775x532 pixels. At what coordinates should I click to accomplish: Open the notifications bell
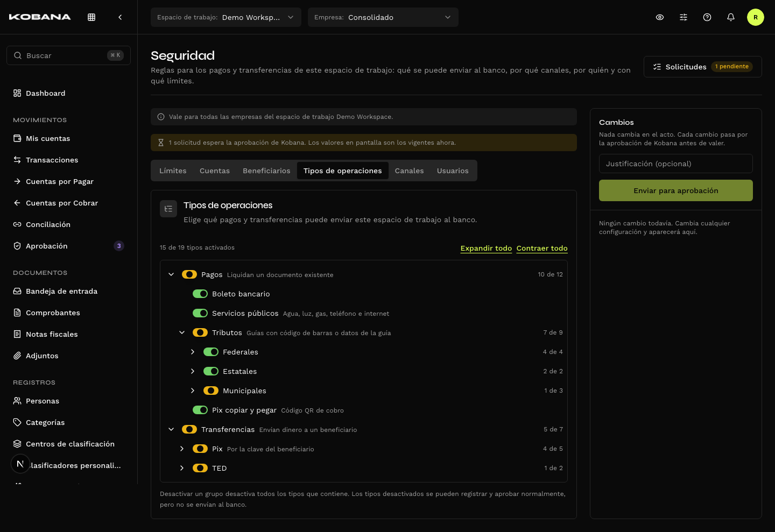[x=731, y=17]
